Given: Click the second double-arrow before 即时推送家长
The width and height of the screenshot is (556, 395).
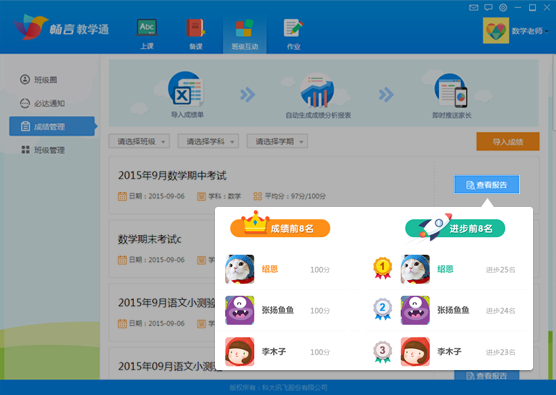Looking at the screenshot, I should [386, 95].
